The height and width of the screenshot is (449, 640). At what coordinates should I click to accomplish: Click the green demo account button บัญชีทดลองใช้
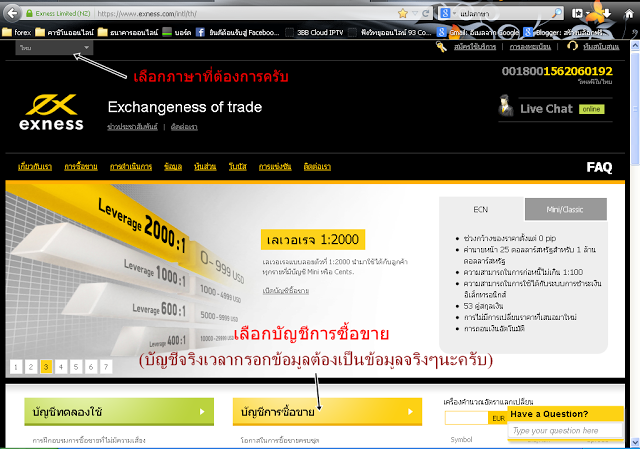[x=119, y=412]
